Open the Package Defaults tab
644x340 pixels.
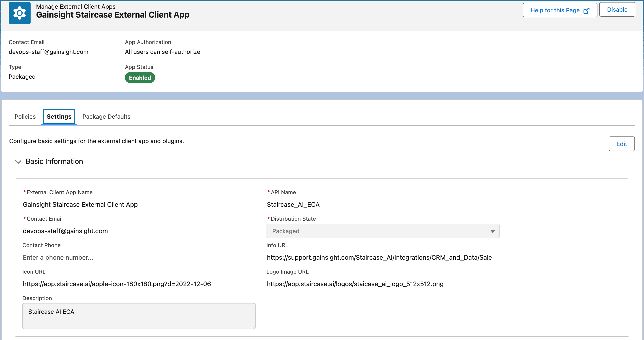(106, 117)
